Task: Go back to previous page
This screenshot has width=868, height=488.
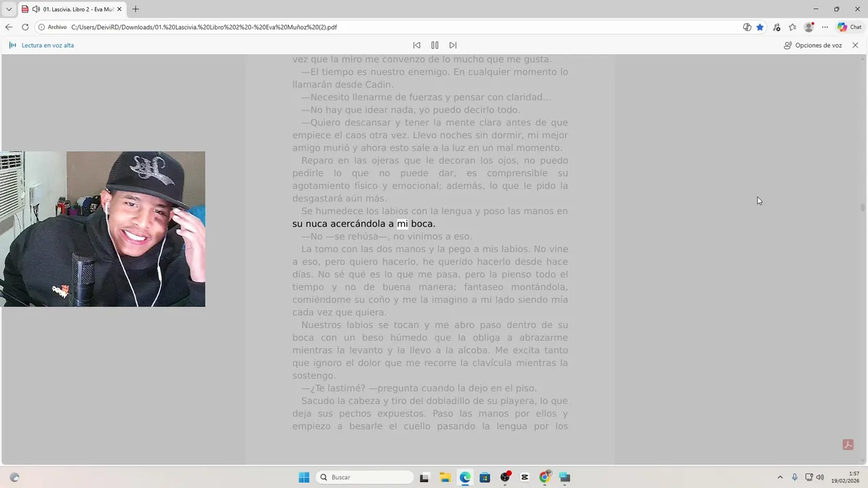Action: pyautogui.click(x=9, y=27)
